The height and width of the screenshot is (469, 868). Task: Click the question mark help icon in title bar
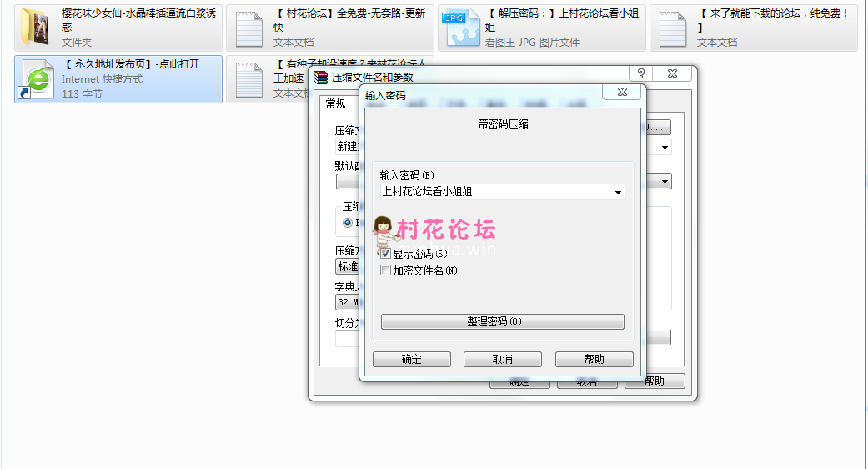pos(641,73)
